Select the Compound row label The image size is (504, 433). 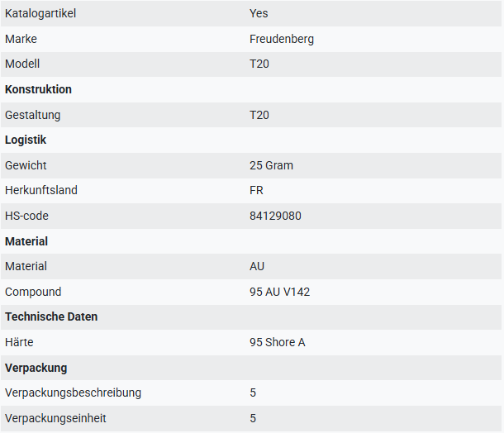pyautogui.click(x=33, y=292)
